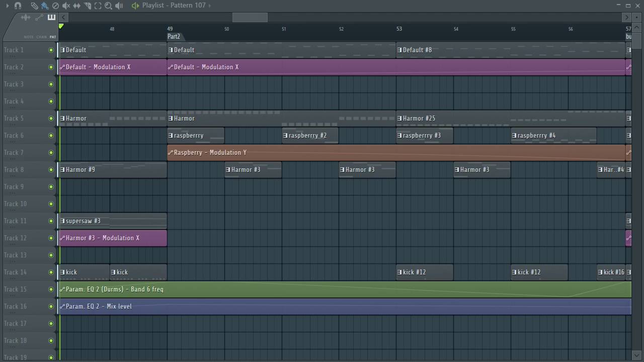This screenshot has width=644, height=362.
Task: Select the Playback speaker tool
Action: [119, 6]
